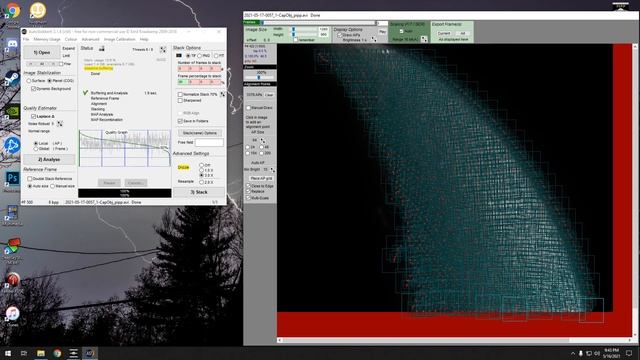Click the 3) Stack button
The width and height of the screenshot is (640, 360).
(199, 192)
